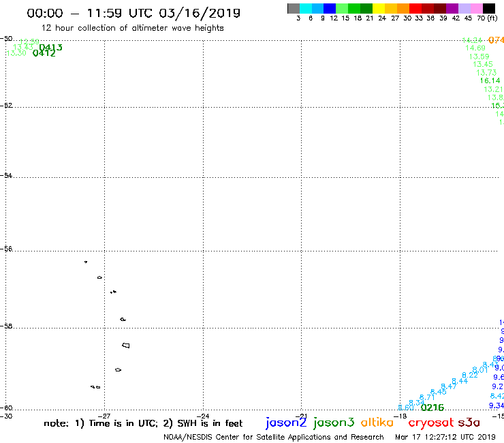The width and height of the screenshot is (504, 443).
Task: Click the 14.69 wave height value
Action: pyautogui.click(x=475, y=48)
